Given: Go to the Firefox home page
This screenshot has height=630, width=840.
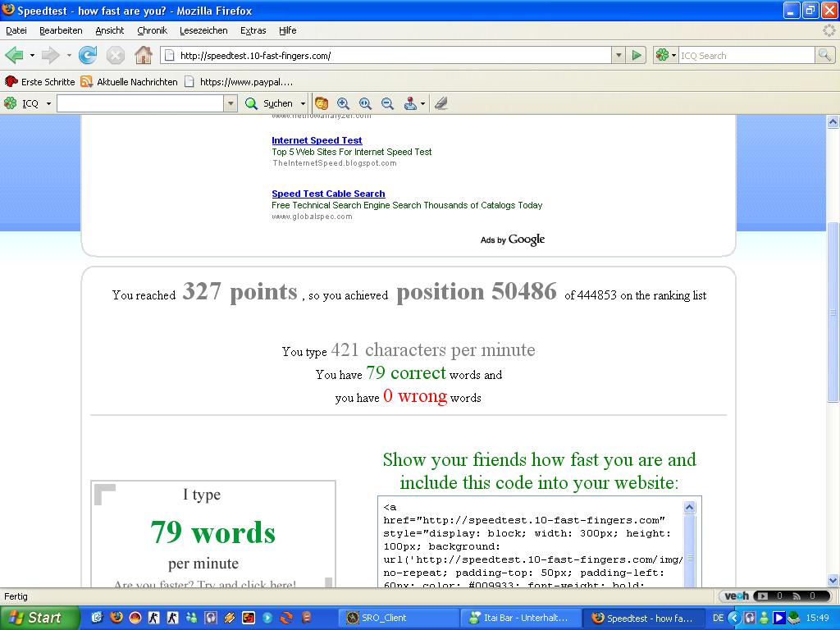Looking at the screenshot, I should click(144, 56).
